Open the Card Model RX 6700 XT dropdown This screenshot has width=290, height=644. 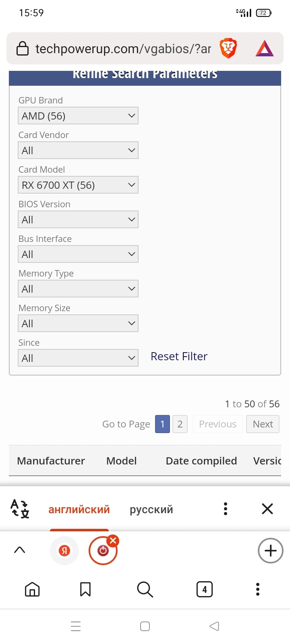point(78,185)
